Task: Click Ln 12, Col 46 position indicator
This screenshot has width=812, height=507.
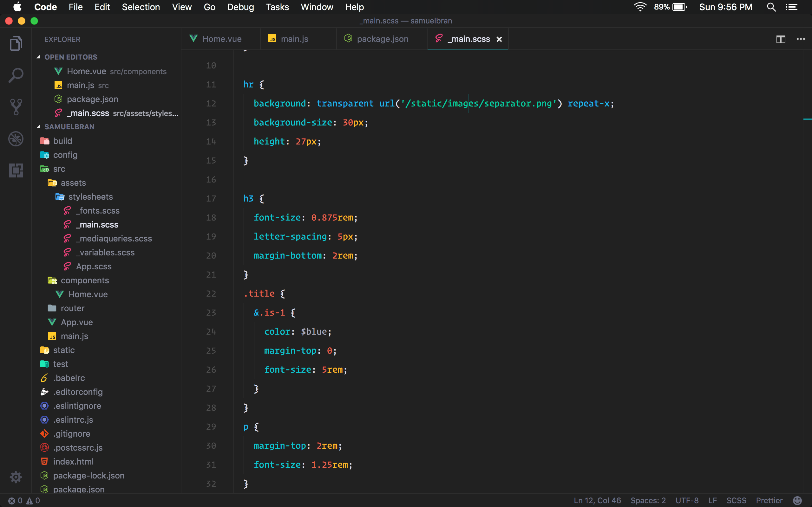Action: pyautogui.click(x=597, y=500)
